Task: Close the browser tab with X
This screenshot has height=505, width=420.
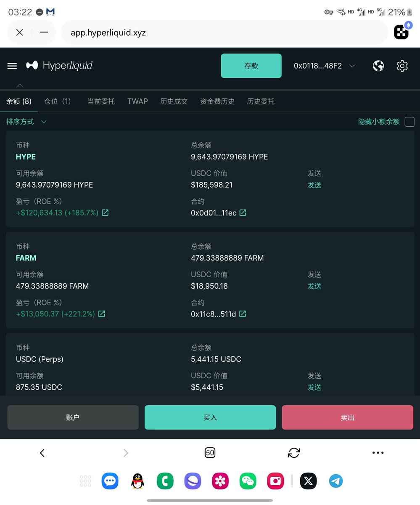Action: (19, 32)
